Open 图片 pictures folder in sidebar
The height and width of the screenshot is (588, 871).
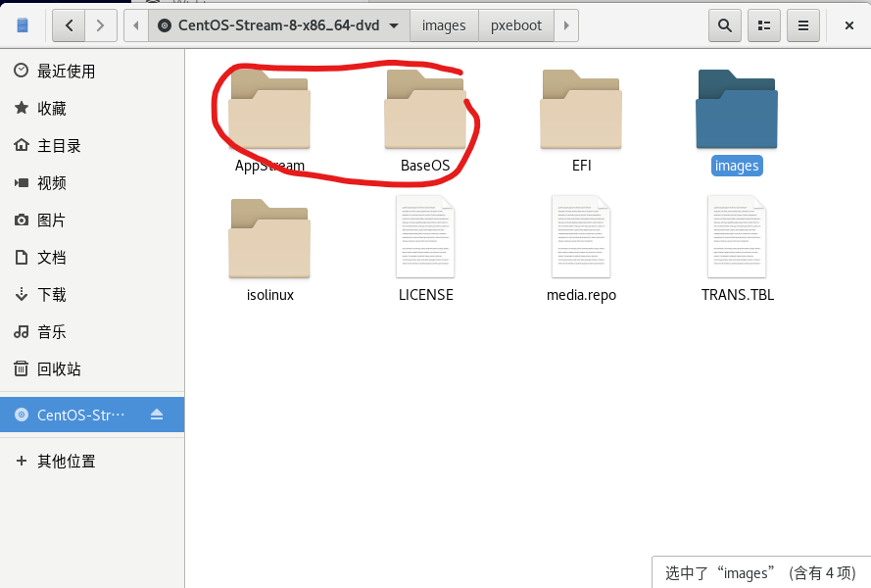(92, 220)
